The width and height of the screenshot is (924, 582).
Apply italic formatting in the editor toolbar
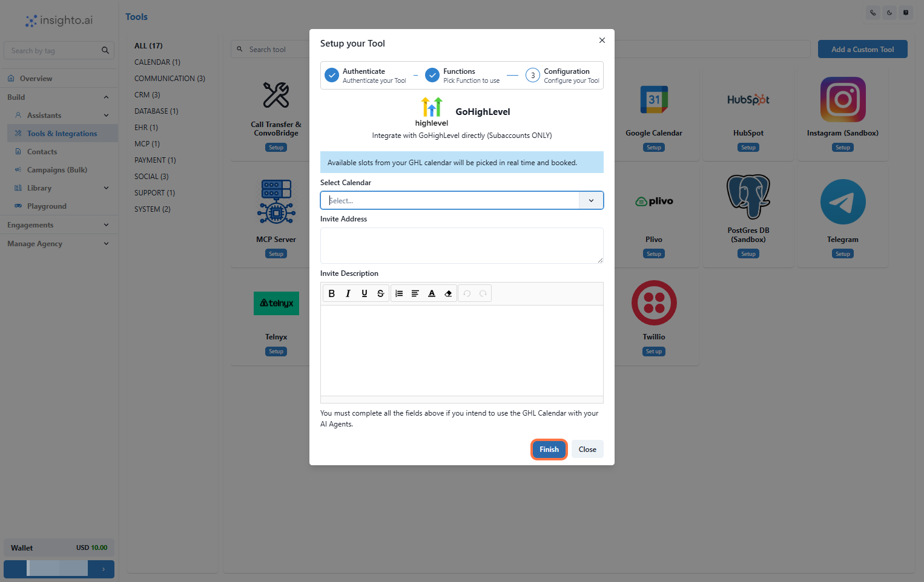click(348, 293)
